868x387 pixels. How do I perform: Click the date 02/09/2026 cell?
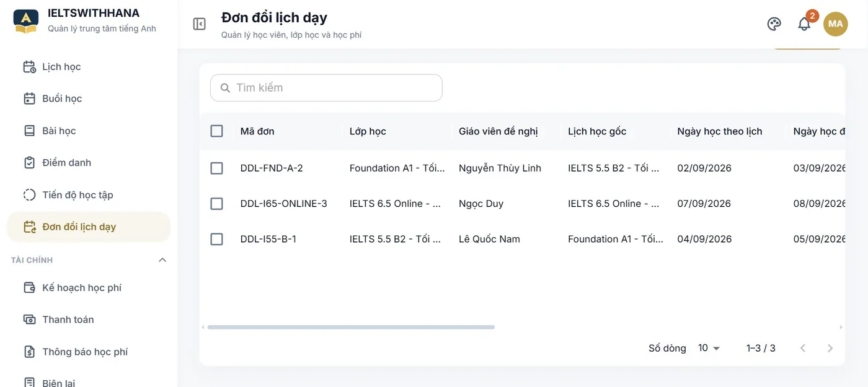[704, 168]
